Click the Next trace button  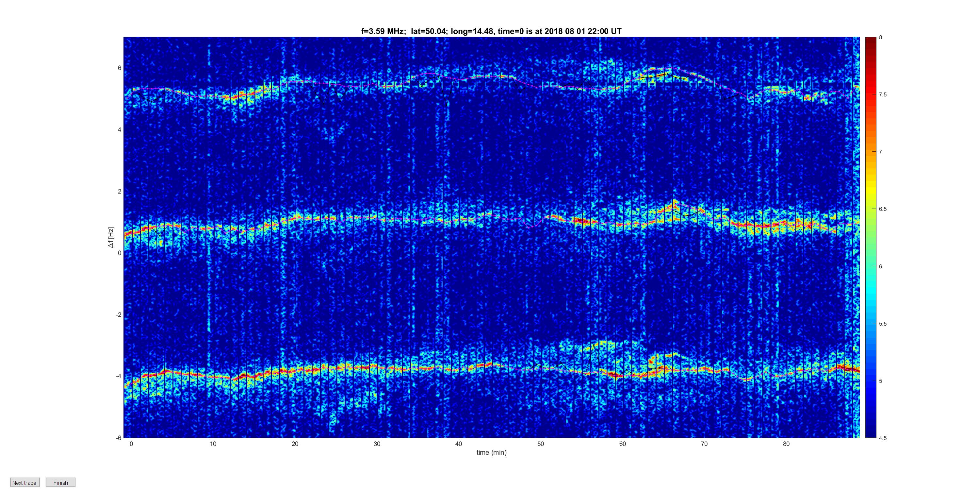[x=25, y=483]
